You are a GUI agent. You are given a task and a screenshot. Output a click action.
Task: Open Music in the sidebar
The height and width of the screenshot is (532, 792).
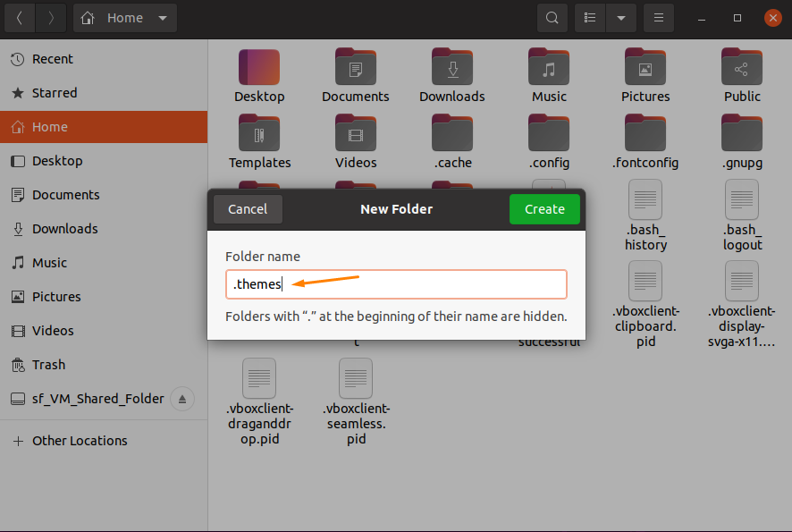pos(104,263)
